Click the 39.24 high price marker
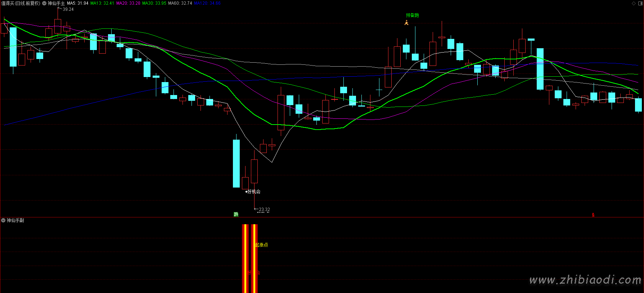Viewport: 644px width, 293px height. tap(68, 9)
